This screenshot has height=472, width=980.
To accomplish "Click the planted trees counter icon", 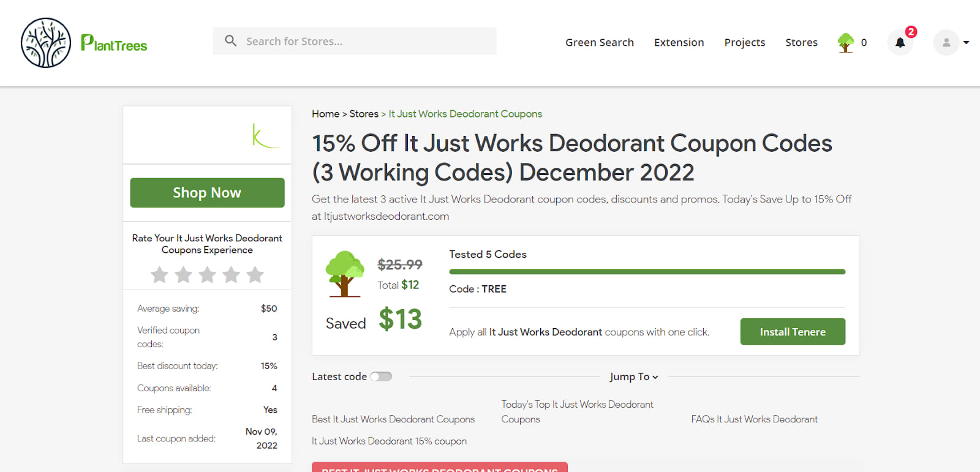I will (846, 42).
